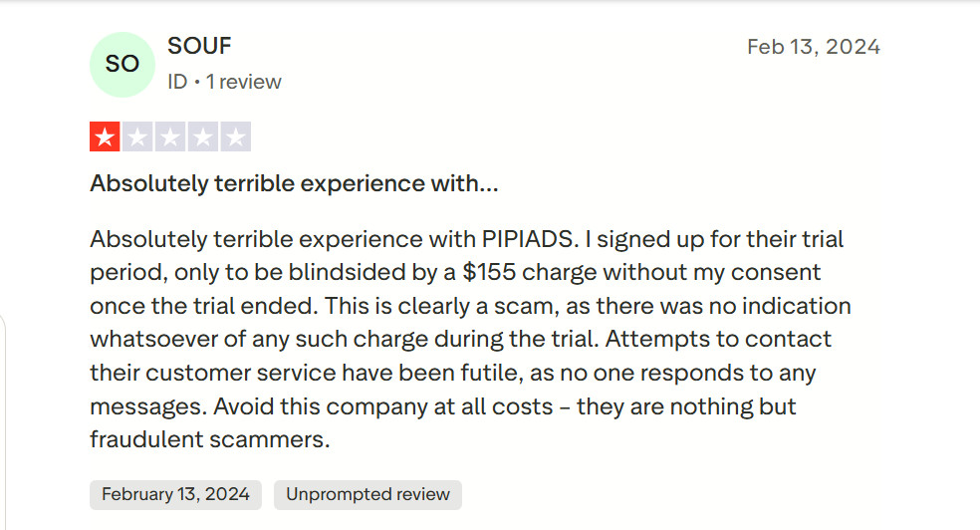The image size is (980, 530).
Task: Open the 'Absolutely terrible experience with...' review title
Action: click(294, 183)
